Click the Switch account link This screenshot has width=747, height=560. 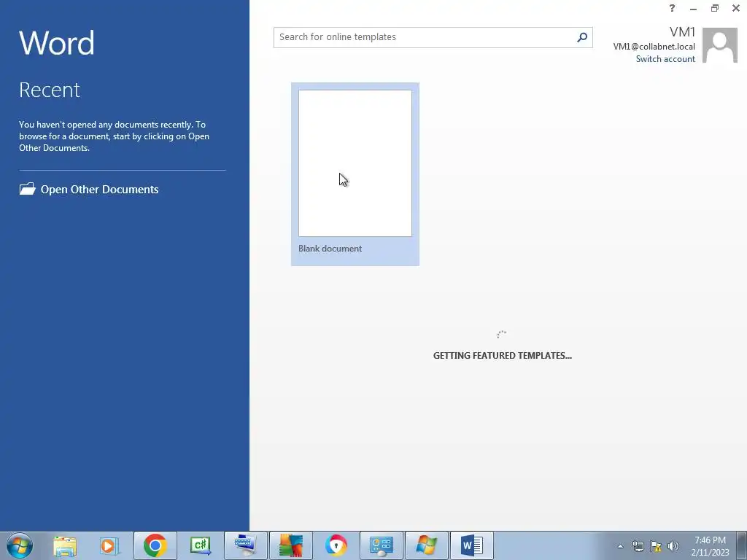[x=665, y=59]
